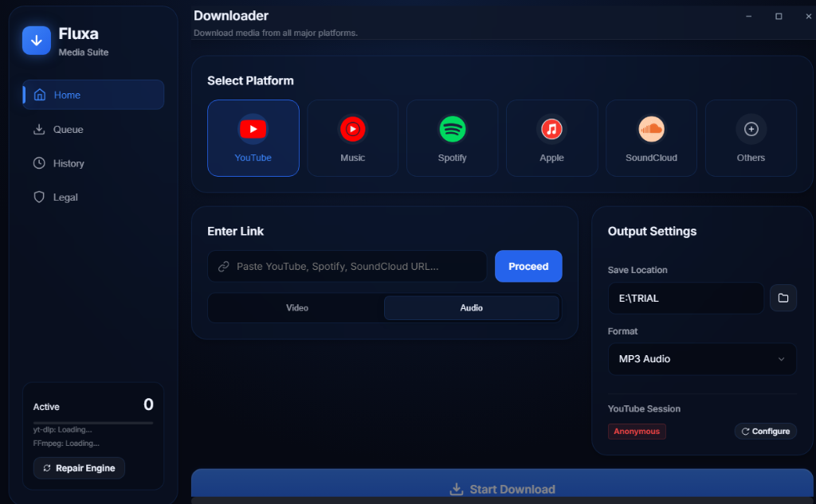816x504 pixels.
Task: Click the Repair Engine button
Action: click(79, 468)
